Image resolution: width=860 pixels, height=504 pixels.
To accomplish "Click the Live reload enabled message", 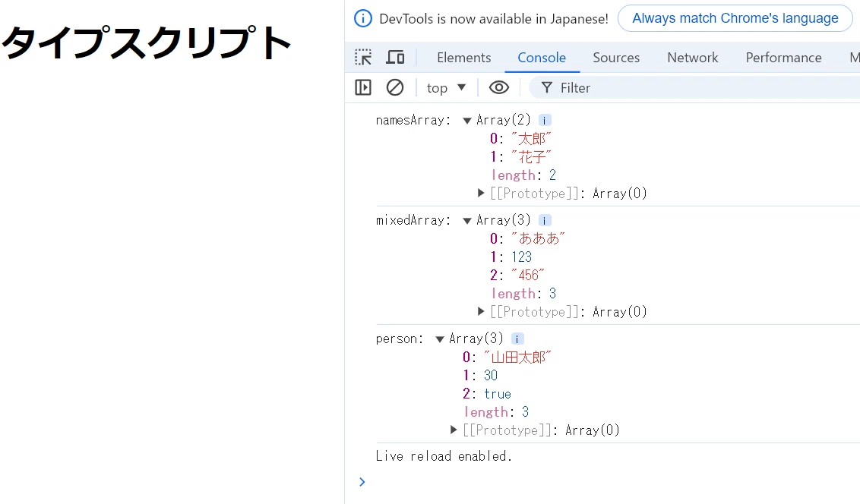I will 444,455.
